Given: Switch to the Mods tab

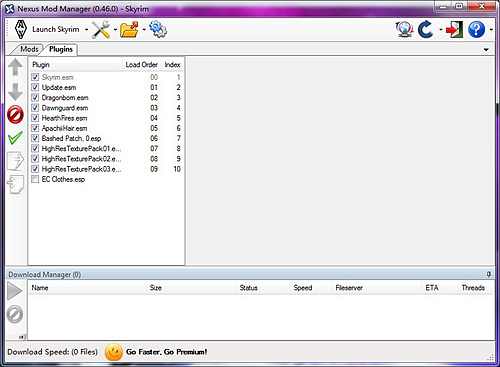Looking at the screenshot, I should (x=29, y=49).
